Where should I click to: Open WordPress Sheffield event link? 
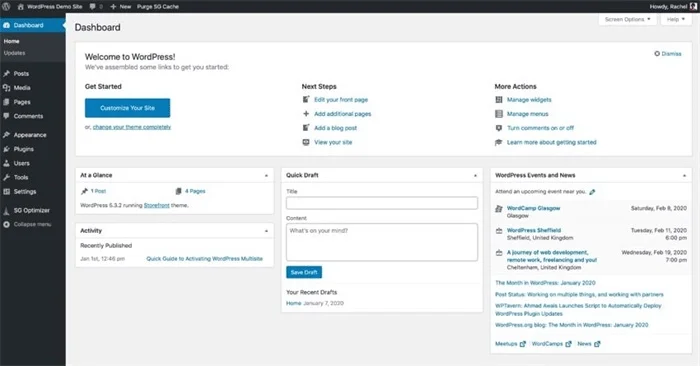tap(534, 230)
